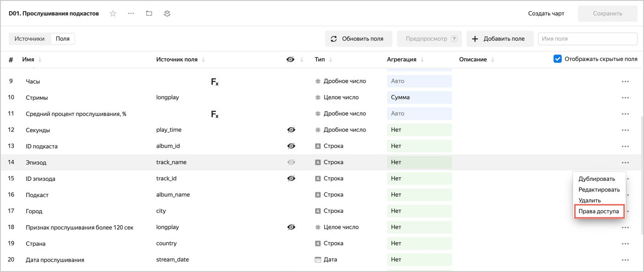
Task: Click the Имя поля search field
Action: 587,39
